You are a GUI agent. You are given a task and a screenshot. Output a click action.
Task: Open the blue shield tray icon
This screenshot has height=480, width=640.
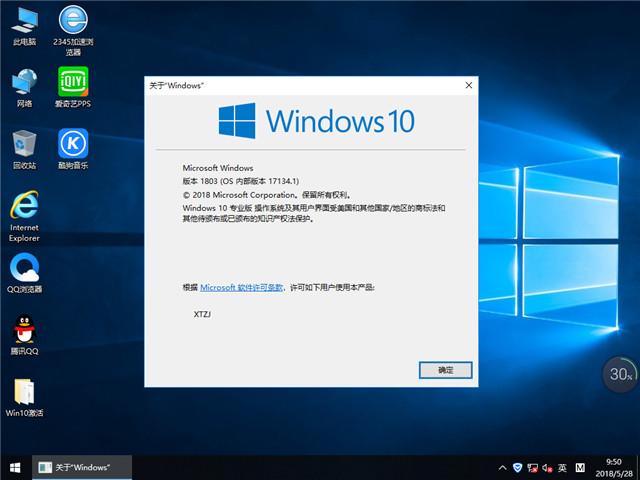click(x=517, y=468)
